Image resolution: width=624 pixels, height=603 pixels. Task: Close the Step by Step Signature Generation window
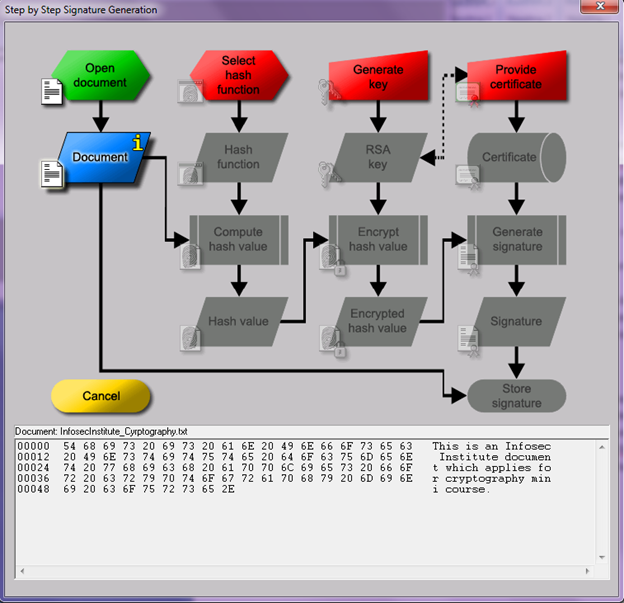(596, 10)
